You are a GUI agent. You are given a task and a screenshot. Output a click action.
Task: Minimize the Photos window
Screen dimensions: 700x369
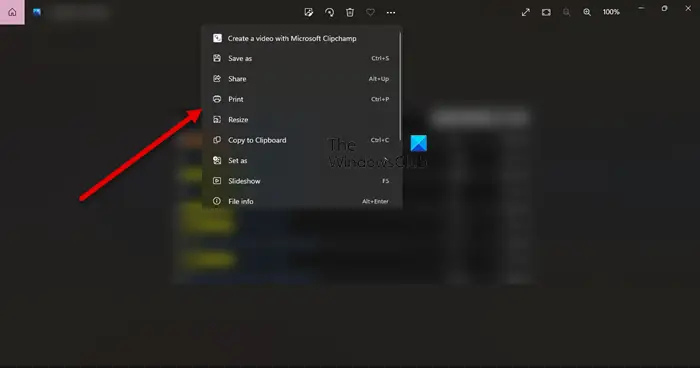click(x=642, y=8)
